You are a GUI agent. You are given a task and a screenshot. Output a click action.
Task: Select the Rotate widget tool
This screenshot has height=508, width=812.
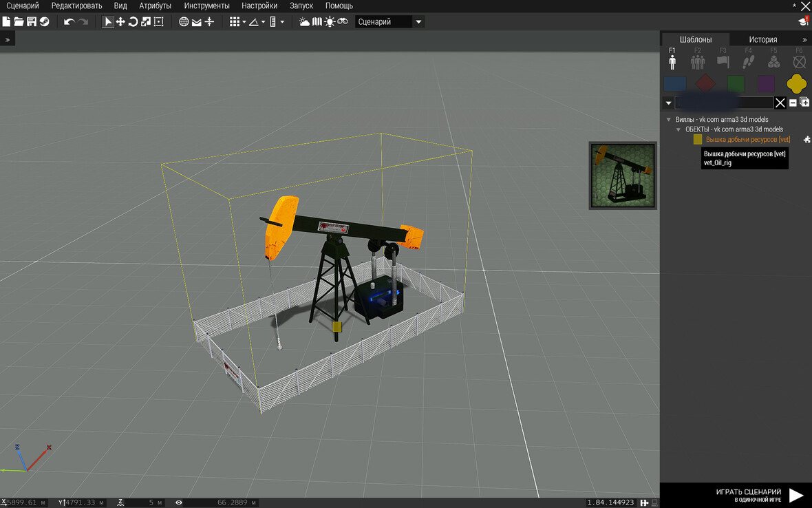[x=133, y=22]
